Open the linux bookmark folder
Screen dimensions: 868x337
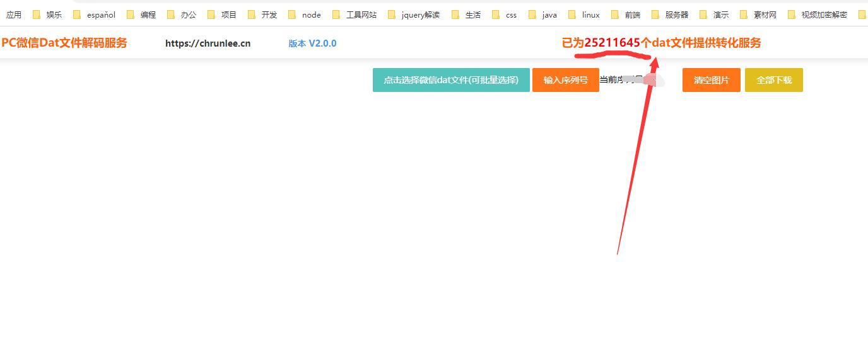coord(584,14)
